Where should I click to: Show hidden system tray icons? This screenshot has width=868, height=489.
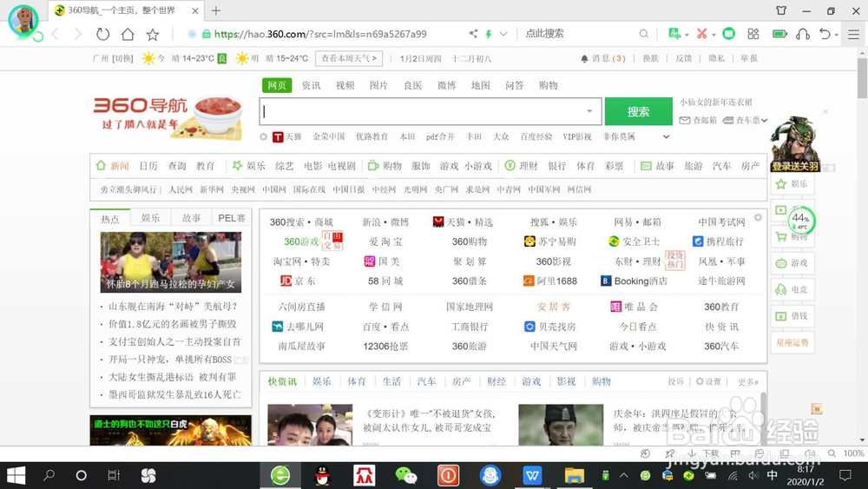coord(624,475)
